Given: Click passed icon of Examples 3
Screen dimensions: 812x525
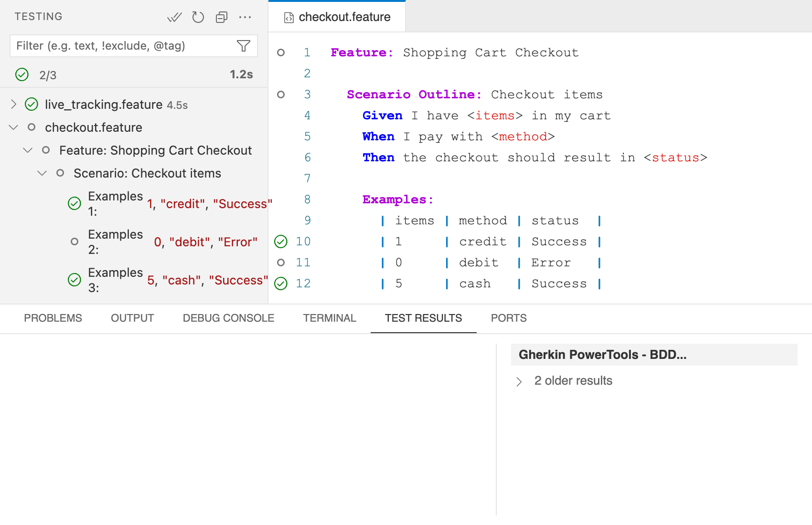Looking at the screenshot, I should click(75, 280).
